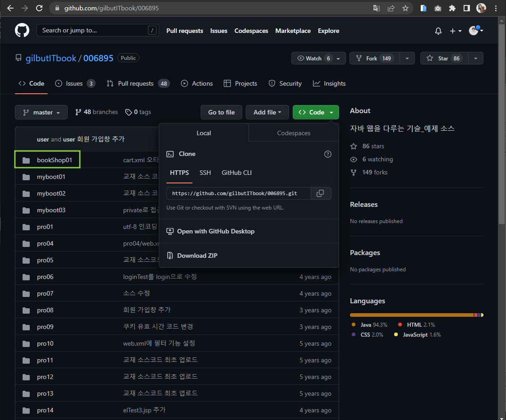506x420 pixels.
Task: Click the fork icon beside 149 forks
Action: [354, 173]
